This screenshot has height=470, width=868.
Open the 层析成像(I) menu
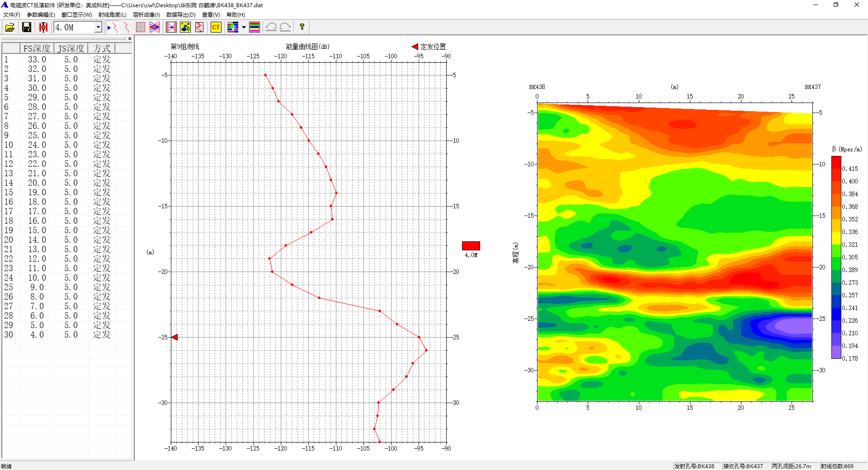tap(146, 15)
